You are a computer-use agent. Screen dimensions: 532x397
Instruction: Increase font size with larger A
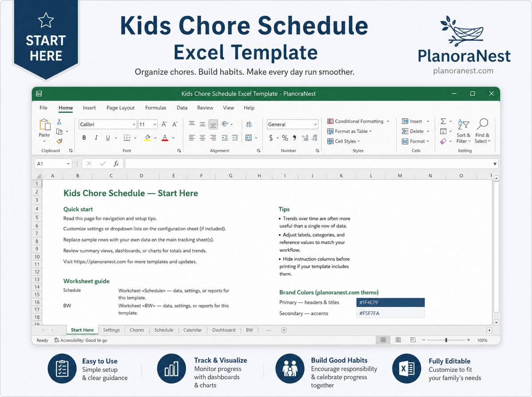(164, 125)
